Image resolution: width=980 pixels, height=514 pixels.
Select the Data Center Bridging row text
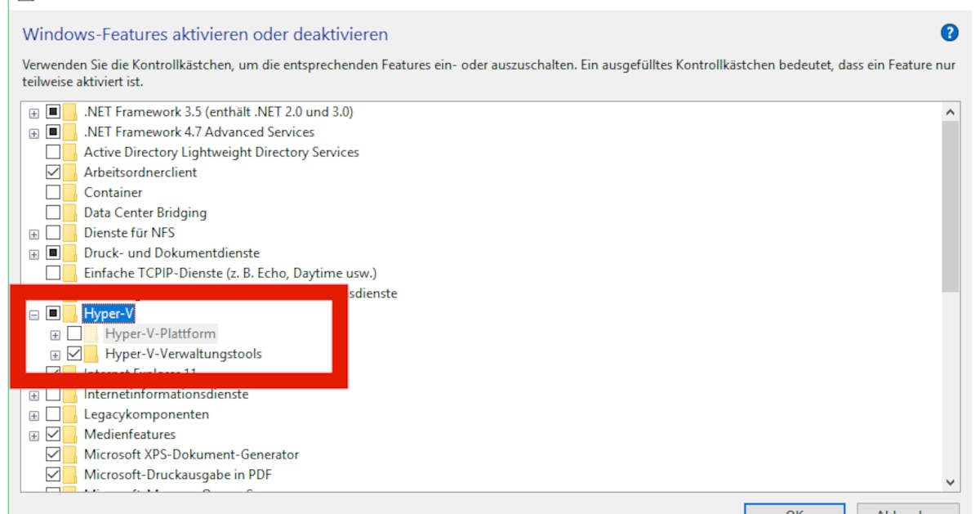[x=145, y=212]
